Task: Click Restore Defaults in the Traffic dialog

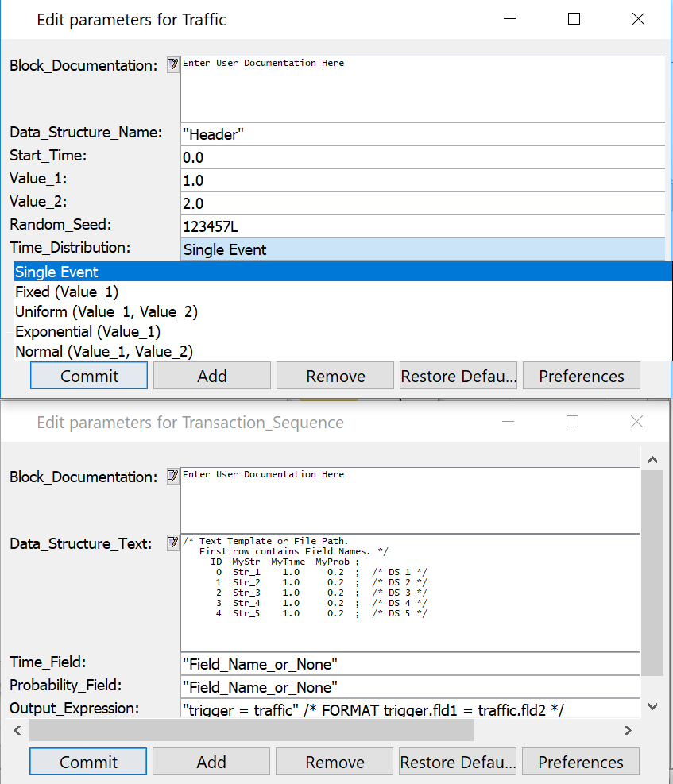Action: [458, 376]
